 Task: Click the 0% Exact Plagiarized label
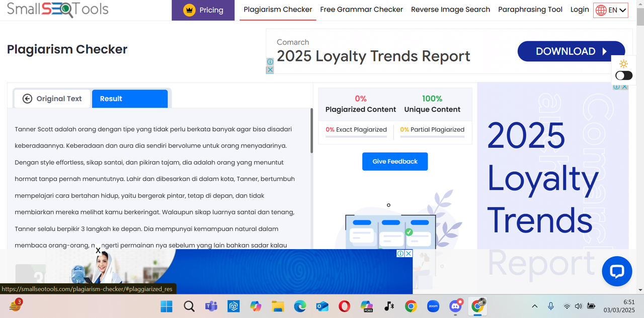356,130
